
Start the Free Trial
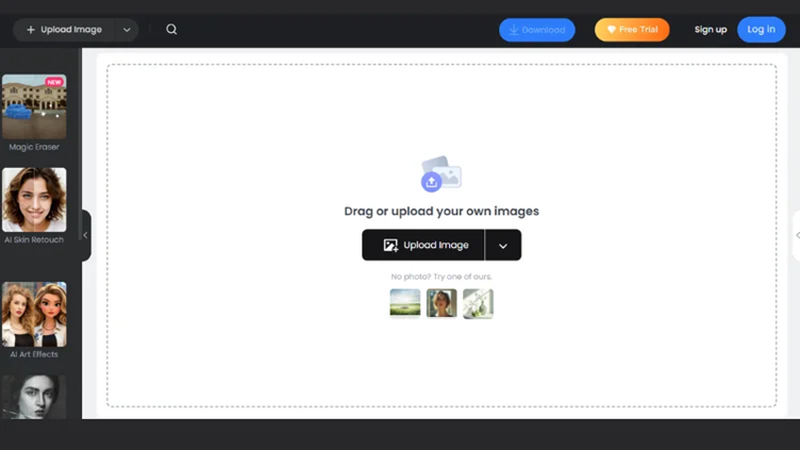(x=632, y=30)
